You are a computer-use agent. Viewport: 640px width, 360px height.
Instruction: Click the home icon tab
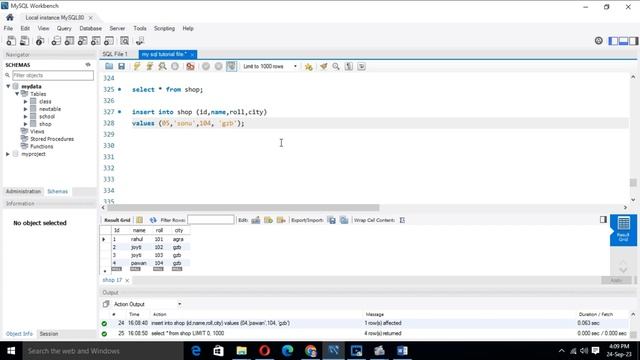coord(9,17)
